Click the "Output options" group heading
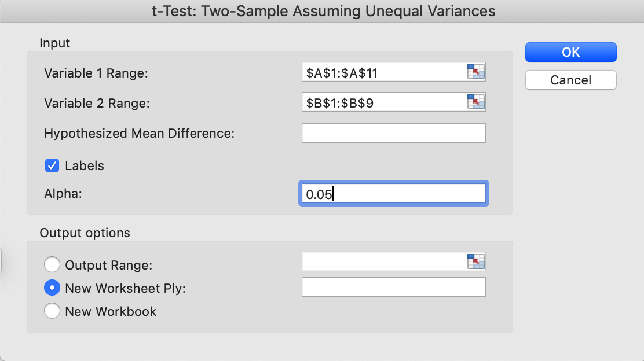 [x=85, y=233]
